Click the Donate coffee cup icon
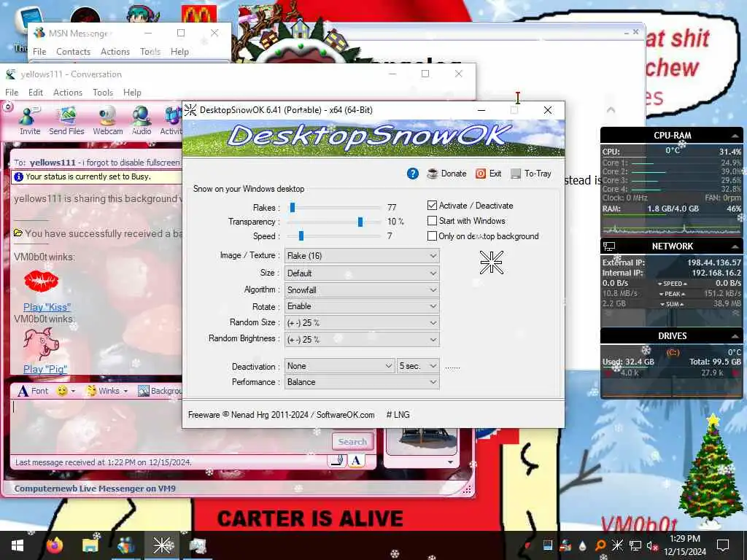The height and width of the screenshot is (560, 747). (x=433, y=174)
